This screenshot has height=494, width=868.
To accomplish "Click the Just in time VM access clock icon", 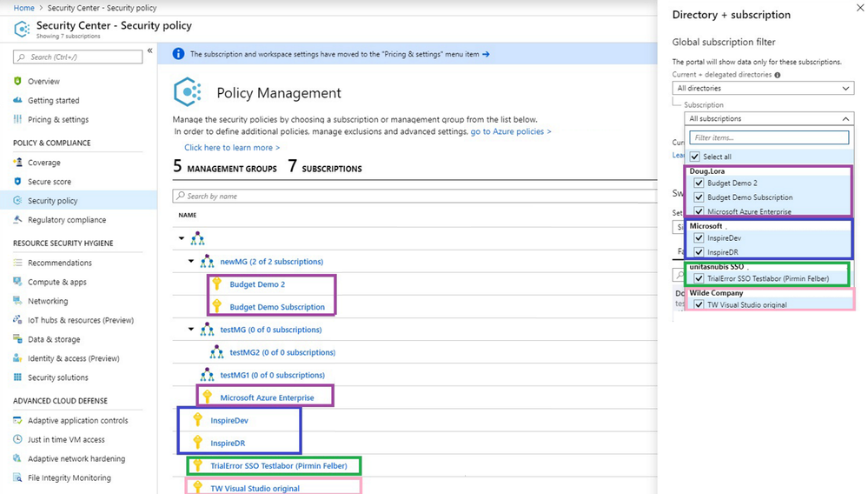I will pos(17,439).
